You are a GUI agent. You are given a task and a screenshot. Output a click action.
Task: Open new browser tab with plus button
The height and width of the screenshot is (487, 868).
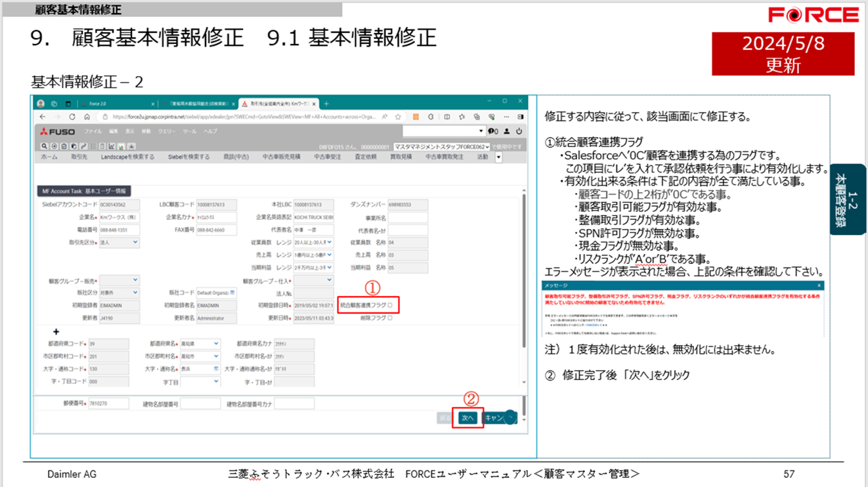coord(326,104)
